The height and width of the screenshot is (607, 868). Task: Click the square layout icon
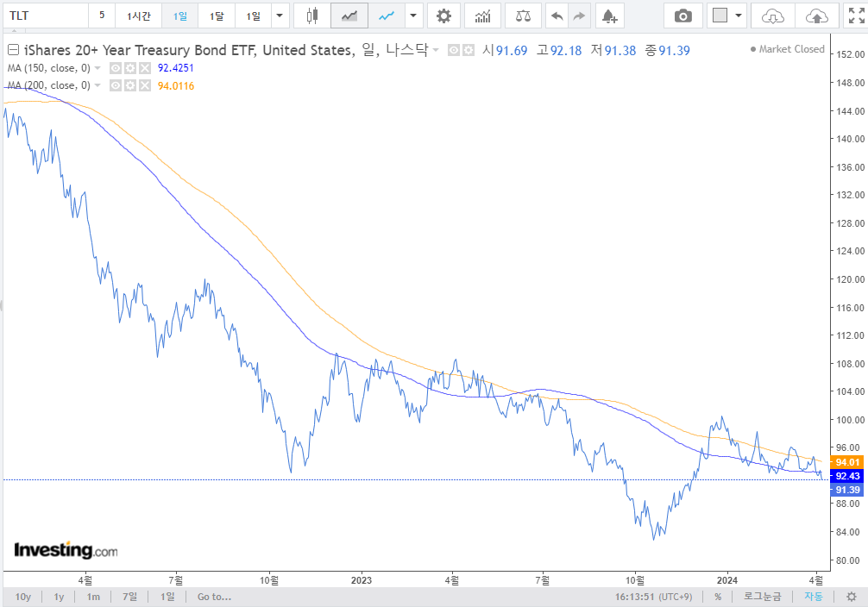click(720, 16)
